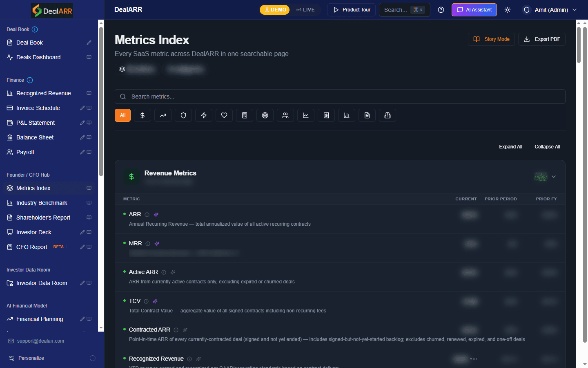This screenshot has height=368, width=588.
Task: Open CFO Report in the sidebar
Action: pyautogui.click(x=32, y=247)
